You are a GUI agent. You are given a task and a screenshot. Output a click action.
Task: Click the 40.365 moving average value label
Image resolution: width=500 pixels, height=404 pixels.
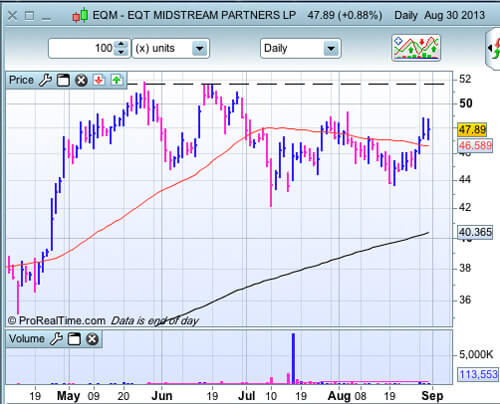click(x=475, y=232)
